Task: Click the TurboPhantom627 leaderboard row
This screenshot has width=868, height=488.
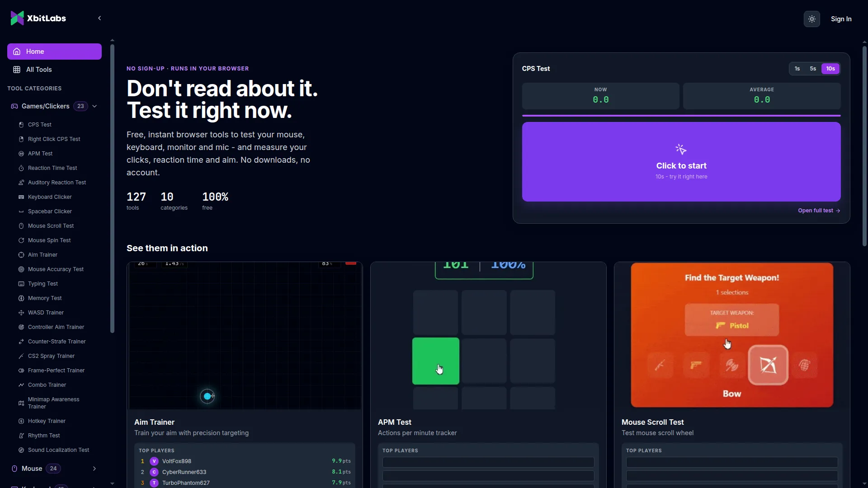Action: 245,483
